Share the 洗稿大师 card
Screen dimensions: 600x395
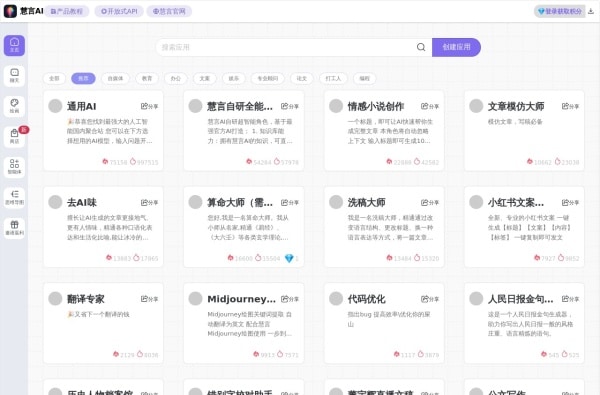(430, 202)
